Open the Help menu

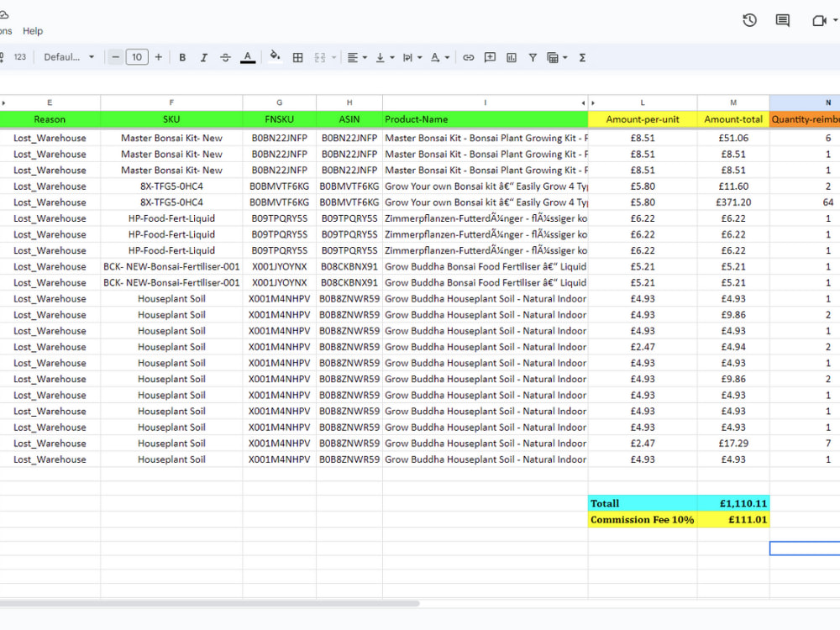coord(33,31)
